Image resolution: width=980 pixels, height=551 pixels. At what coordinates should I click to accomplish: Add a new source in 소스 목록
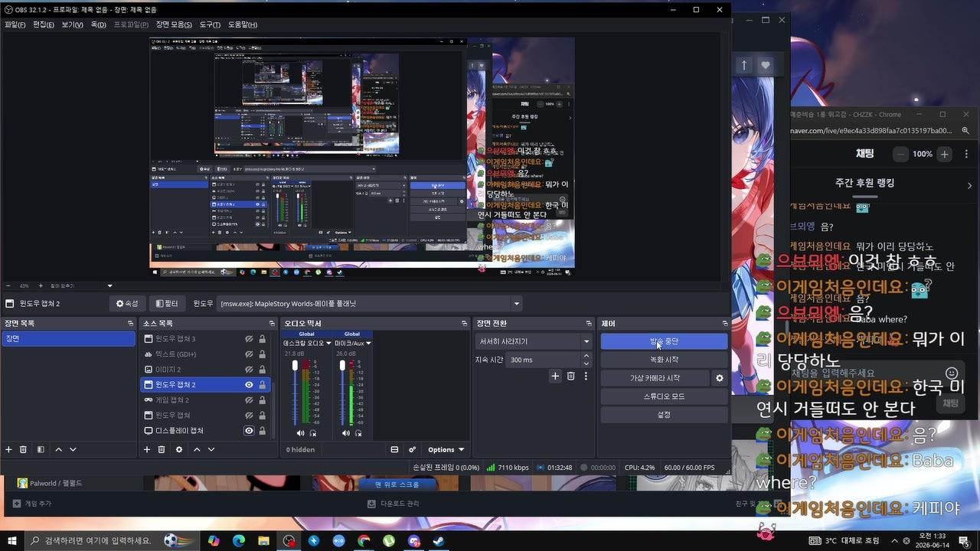click(x=147, y=449)
